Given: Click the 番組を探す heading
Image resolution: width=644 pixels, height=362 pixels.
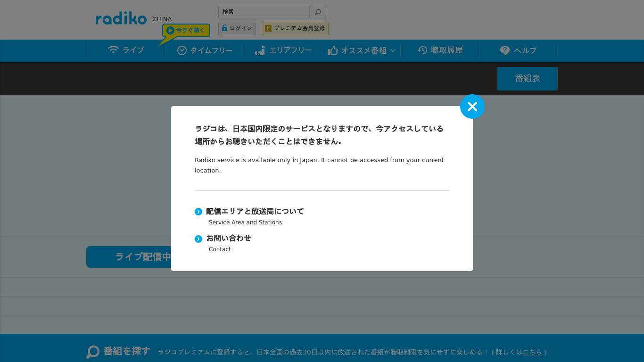Looking at the screenshot, I should tap(126, 351).
